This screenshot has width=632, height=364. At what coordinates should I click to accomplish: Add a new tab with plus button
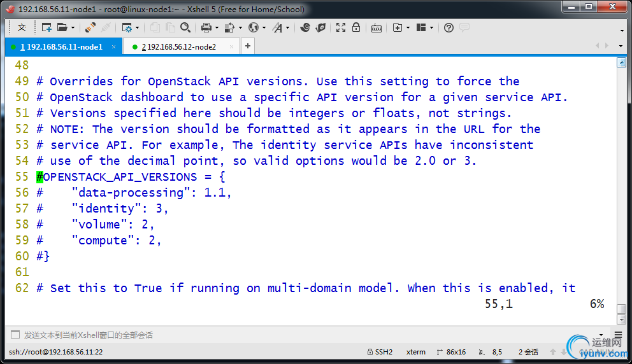[x=247, y=46]
